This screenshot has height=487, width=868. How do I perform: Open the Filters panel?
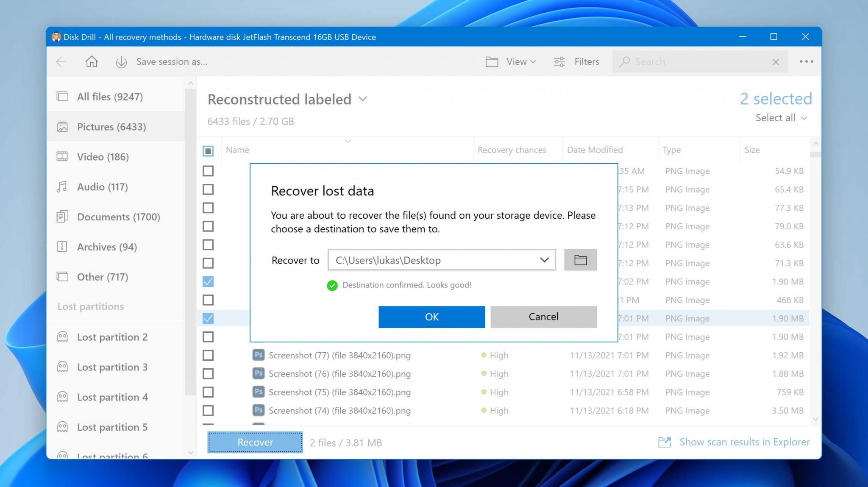[x=575, y=61]
